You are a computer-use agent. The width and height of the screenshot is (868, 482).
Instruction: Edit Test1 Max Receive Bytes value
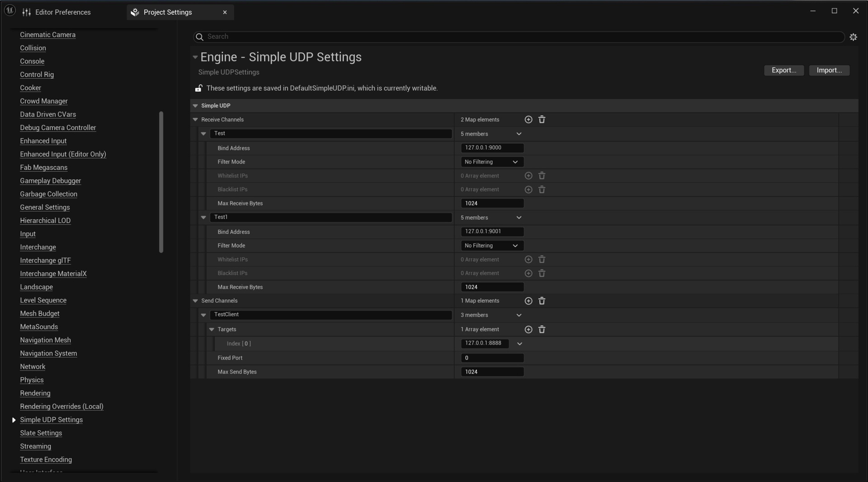point(492,287)
